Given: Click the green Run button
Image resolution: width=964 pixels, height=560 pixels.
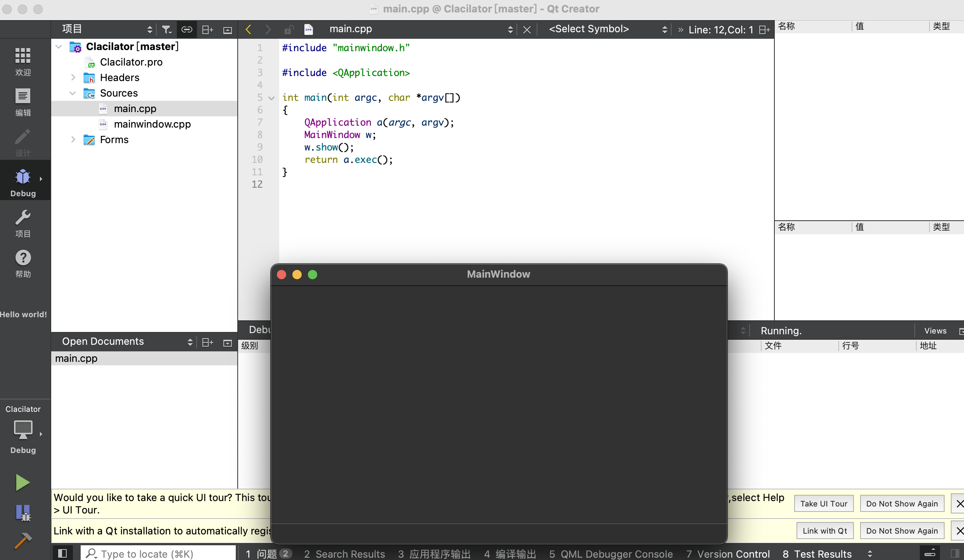Looking at the screenshot, I should point(22,482).
